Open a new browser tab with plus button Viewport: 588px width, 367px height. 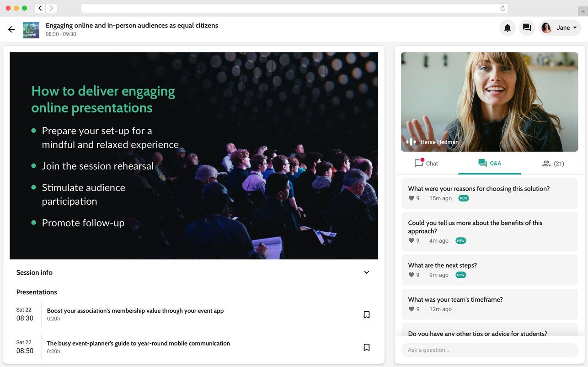(x=582, y=11)
